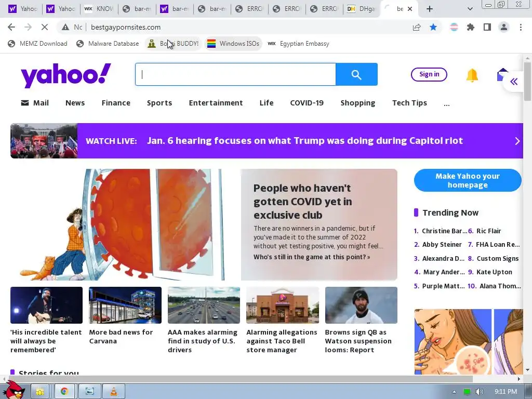Open Bonzi BUDDY! bookmark
Screen dimensions: 532x399
tap(174, 44)
